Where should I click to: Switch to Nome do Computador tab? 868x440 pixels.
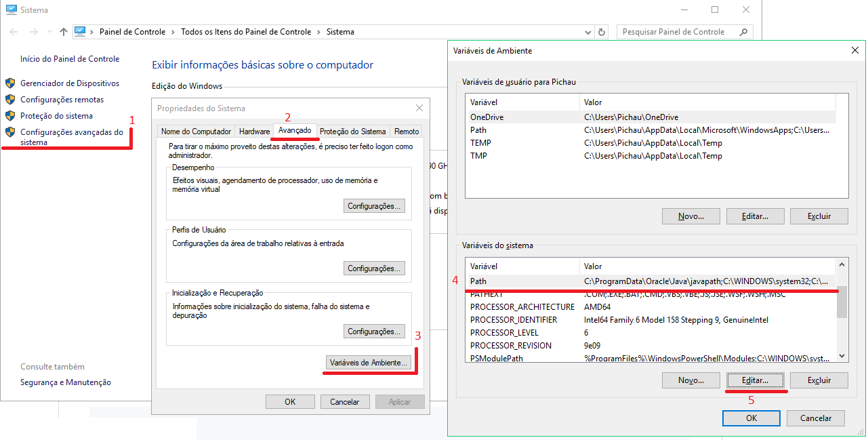[196, 132]
